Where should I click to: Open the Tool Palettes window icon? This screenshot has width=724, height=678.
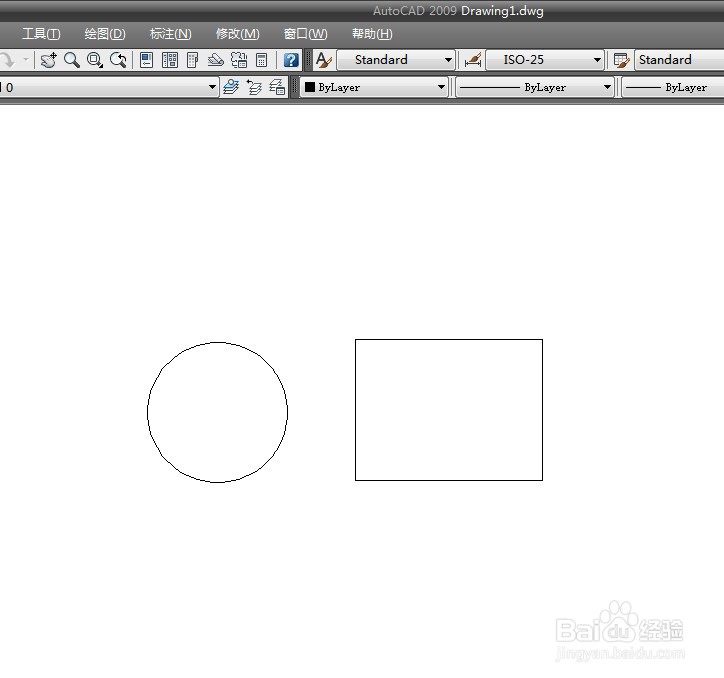click(193, 60)
